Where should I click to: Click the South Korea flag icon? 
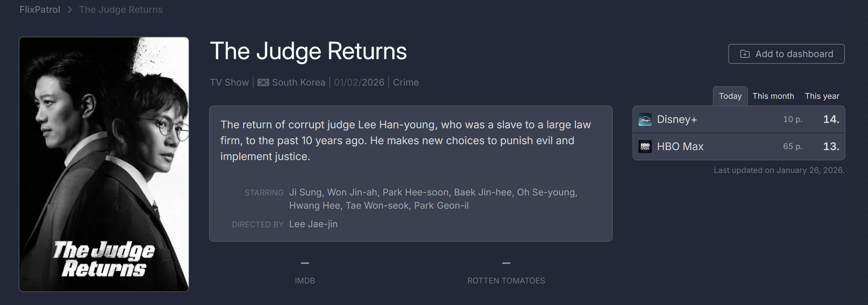263,83
